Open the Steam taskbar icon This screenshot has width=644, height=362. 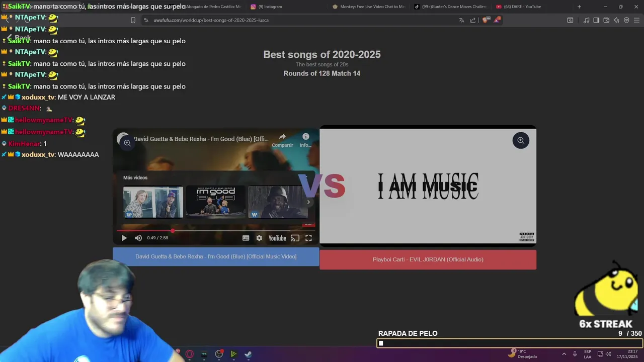[x=248, y=354]
